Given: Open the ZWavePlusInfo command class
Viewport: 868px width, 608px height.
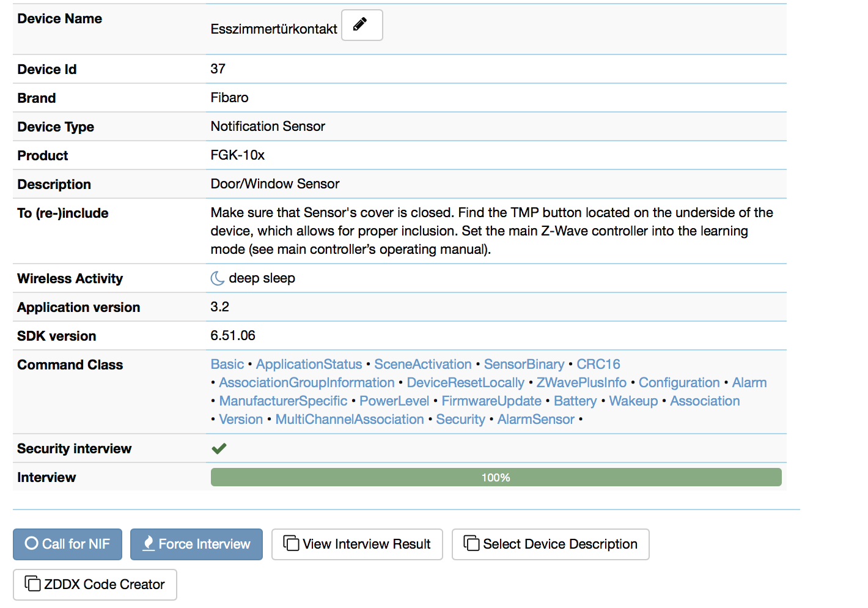Looking at the screenshot, I should click(x=581, y=383).
